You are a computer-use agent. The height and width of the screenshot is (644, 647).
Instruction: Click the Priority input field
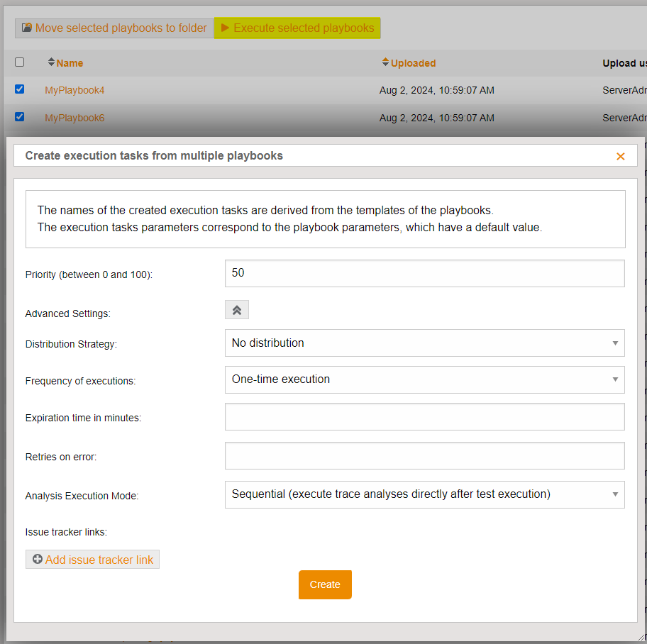click(424, 273)
